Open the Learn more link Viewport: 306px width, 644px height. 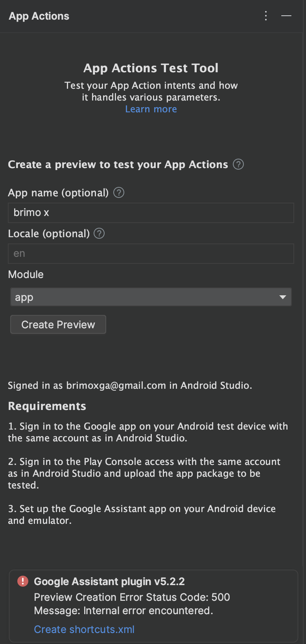click(x=151, y=109)
